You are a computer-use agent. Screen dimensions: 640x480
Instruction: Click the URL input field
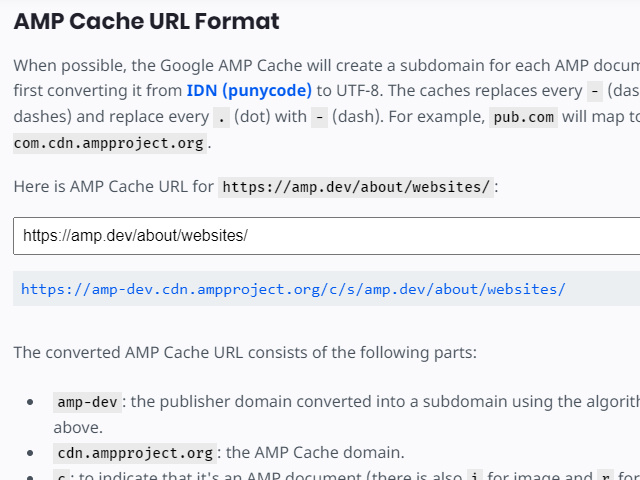click(326, 236)
